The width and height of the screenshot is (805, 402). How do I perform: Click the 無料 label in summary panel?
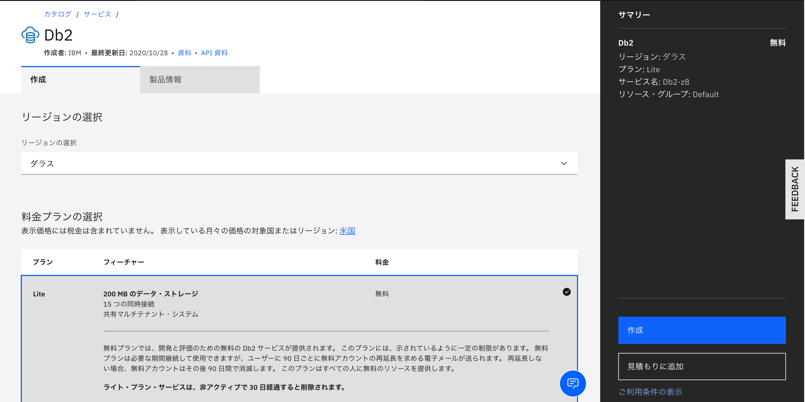(x=778, y=43)
